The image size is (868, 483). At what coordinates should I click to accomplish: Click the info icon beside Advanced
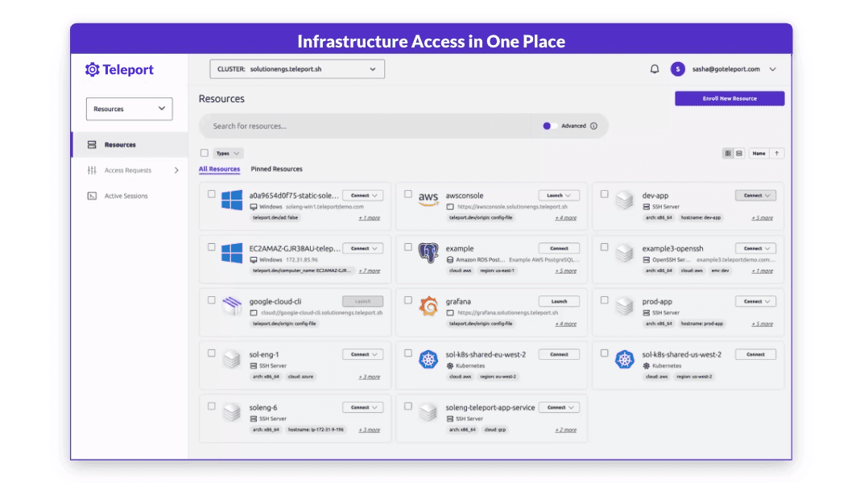click(x=593, y=126)
